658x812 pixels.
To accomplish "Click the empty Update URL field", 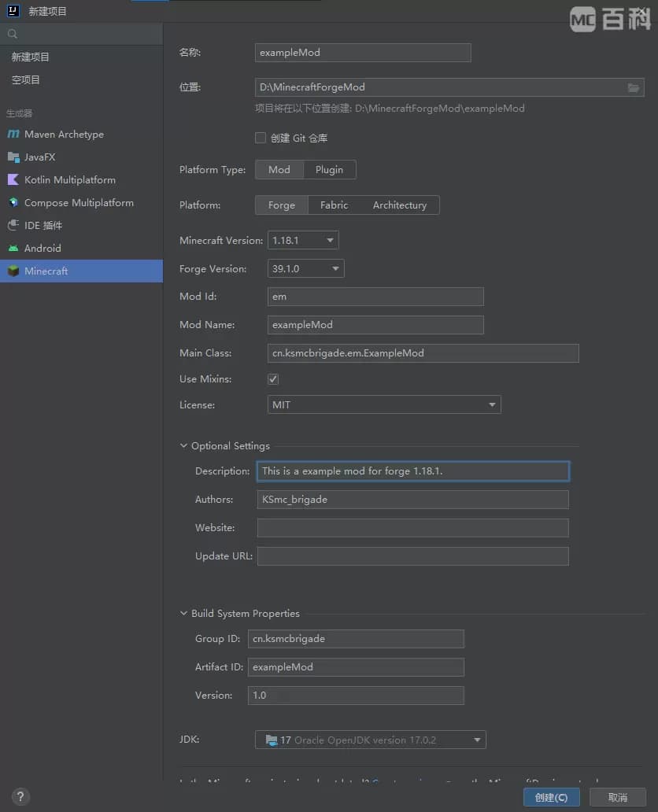I will (413, 556).
